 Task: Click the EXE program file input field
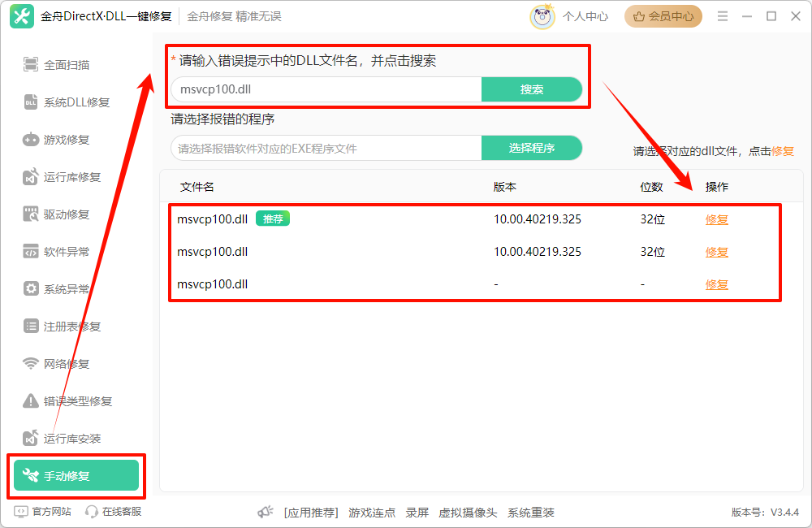click(326, 148)
